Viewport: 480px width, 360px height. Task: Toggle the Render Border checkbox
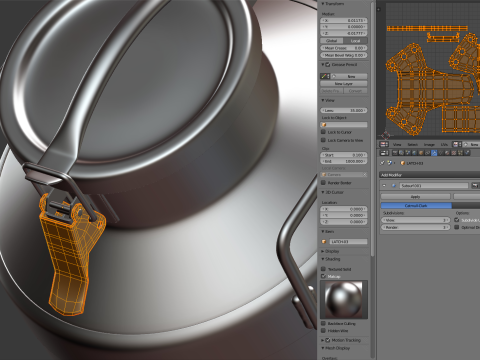pyautogui.click(x=323, y=183)
